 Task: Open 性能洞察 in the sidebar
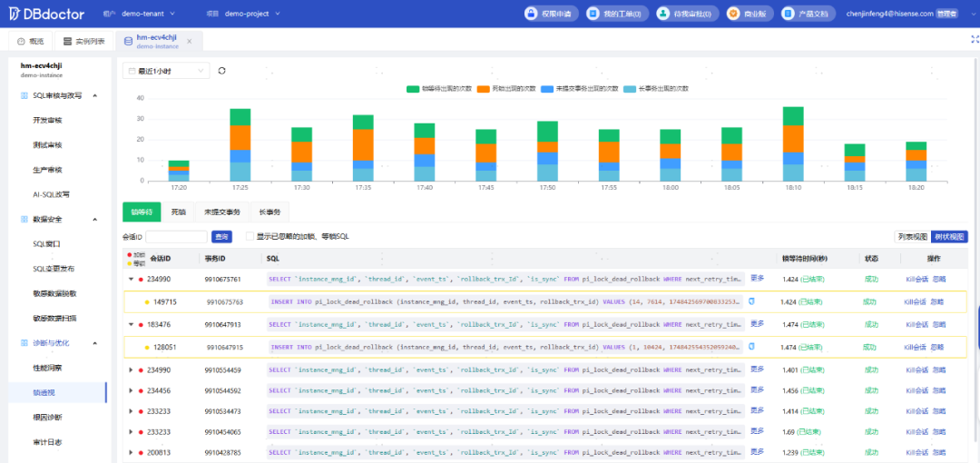click(x=47, y=368)
